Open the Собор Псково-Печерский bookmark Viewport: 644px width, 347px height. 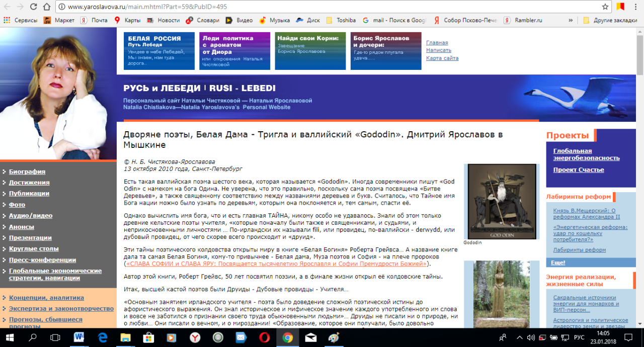point(465,20)
